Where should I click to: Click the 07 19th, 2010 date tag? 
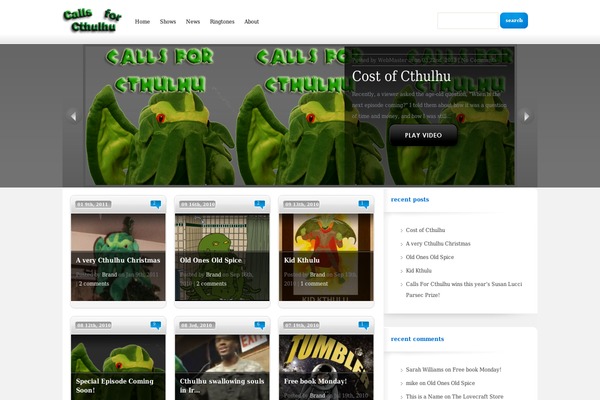302,325
